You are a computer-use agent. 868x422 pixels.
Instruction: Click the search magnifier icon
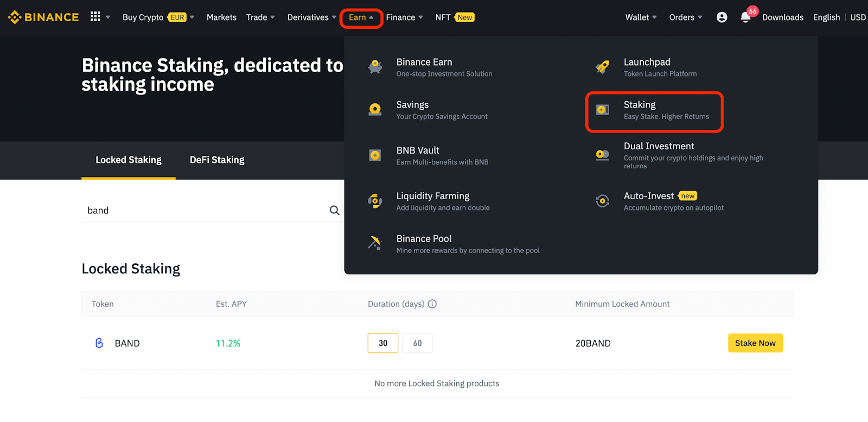point(335,210)
